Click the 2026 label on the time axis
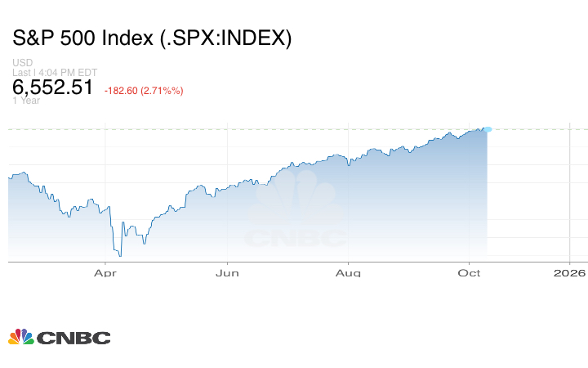This screenshot has height=368, width=588. tap(569, 272)
